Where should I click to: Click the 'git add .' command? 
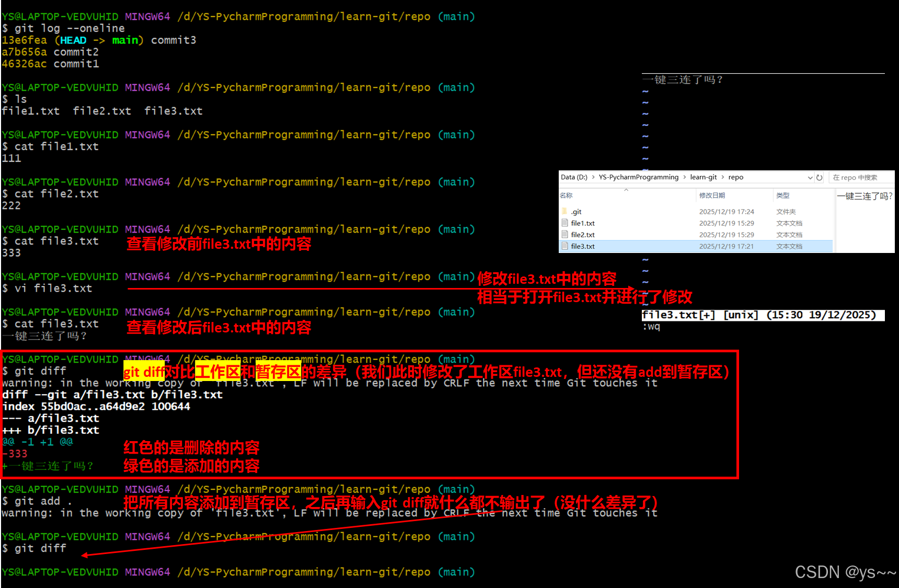(x=38, y=501)
